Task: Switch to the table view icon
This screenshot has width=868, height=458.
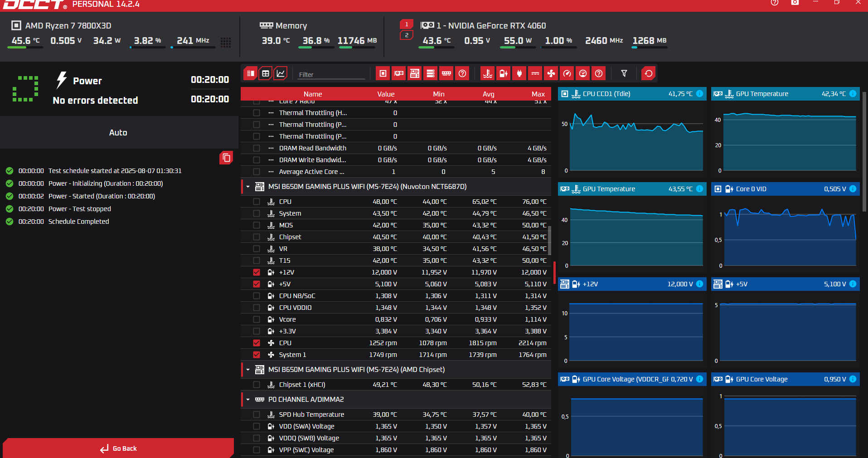Action: coord(266,73)
